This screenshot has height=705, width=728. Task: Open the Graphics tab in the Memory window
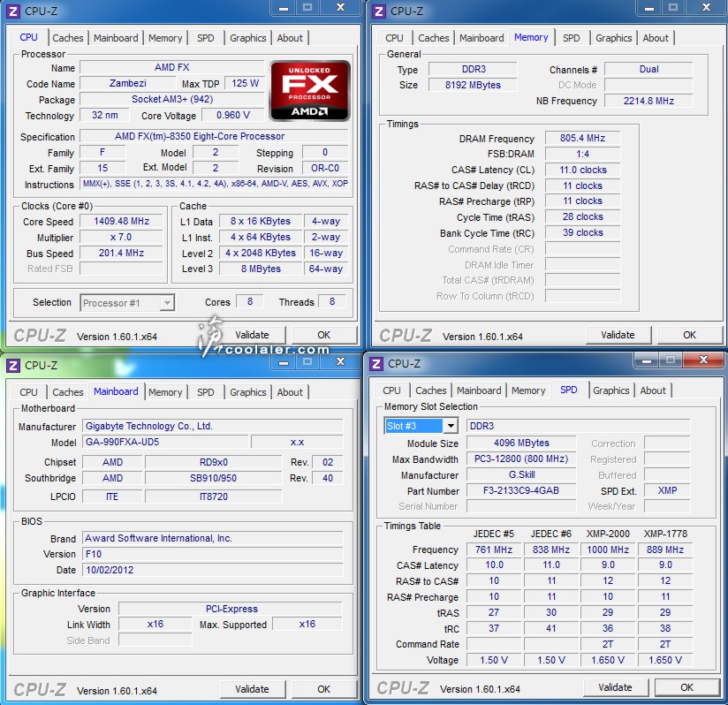[614, 38]
